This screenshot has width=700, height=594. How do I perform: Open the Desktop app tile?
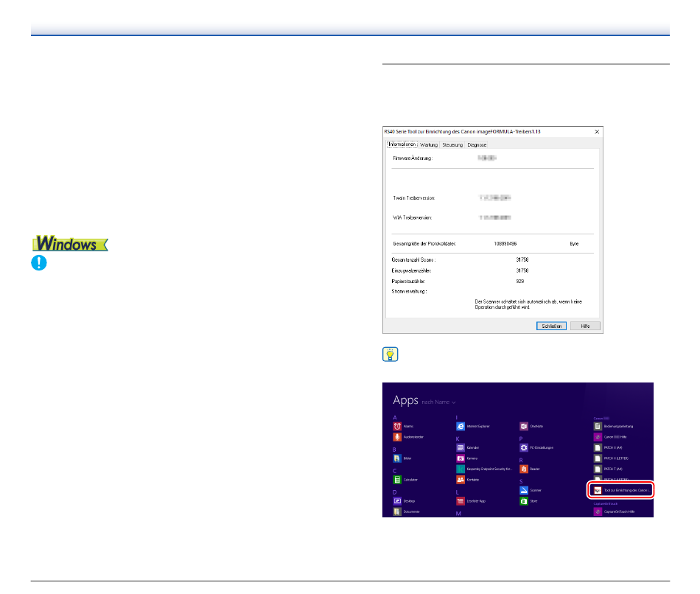(x=397, y=501)
